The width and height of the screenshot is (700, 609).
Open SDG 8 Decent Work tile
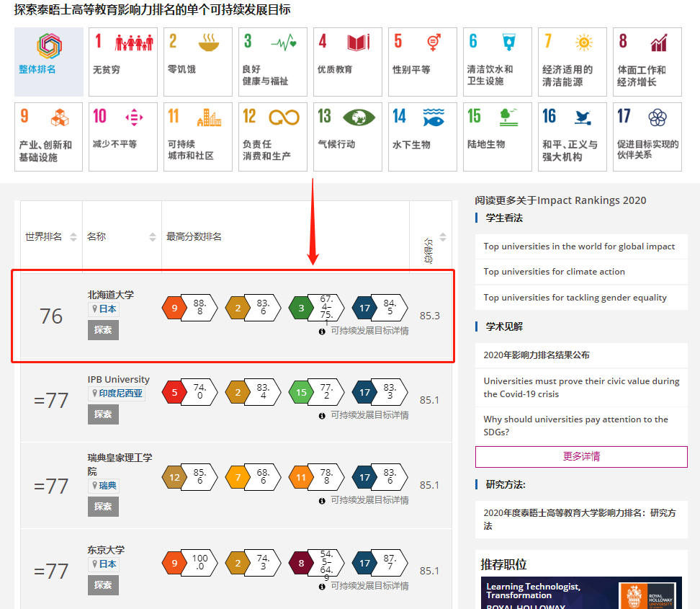(x=647, y=62)
